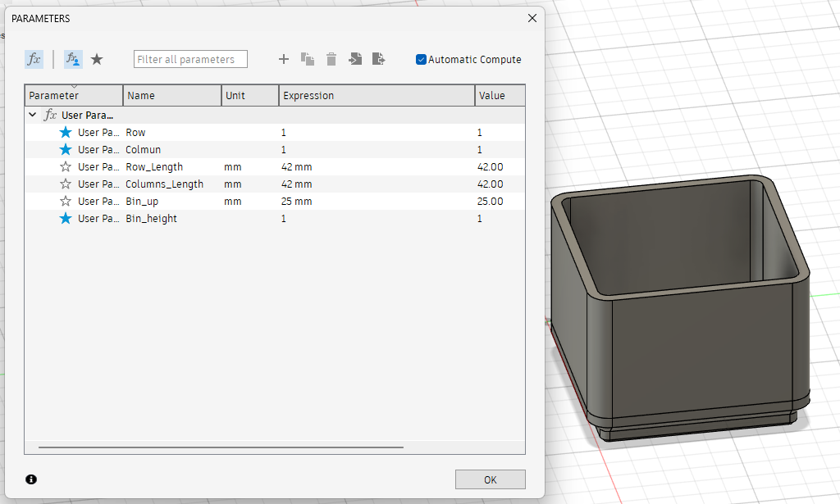
Task: Select the Bin_up parameter name
Action: coord(142,201)
